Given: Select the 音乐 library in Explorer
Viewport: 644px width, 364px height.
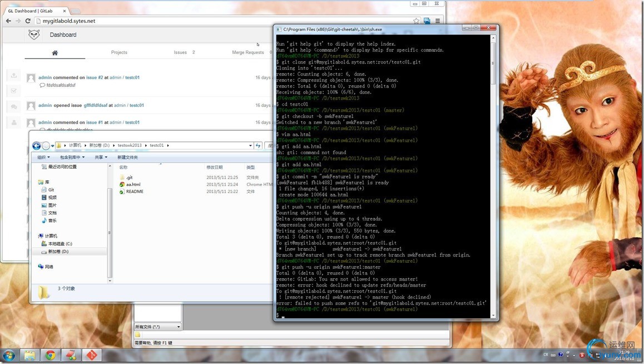Looking at the screenshot, I should pyautogui.click(x=49, y=220).
